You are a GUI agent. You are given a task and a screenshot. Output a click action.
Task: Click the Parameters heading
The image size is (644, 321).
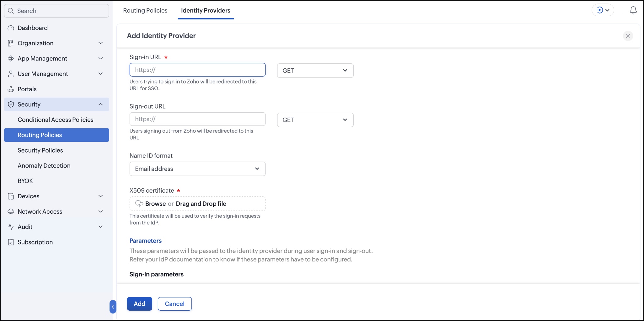(146, 241)
